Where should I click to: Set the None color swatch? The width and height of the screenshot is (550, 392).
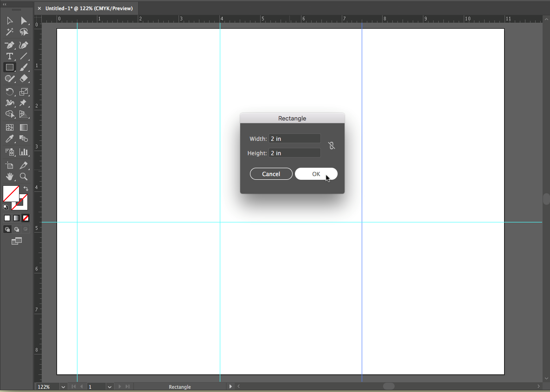(x=26, y=218)
